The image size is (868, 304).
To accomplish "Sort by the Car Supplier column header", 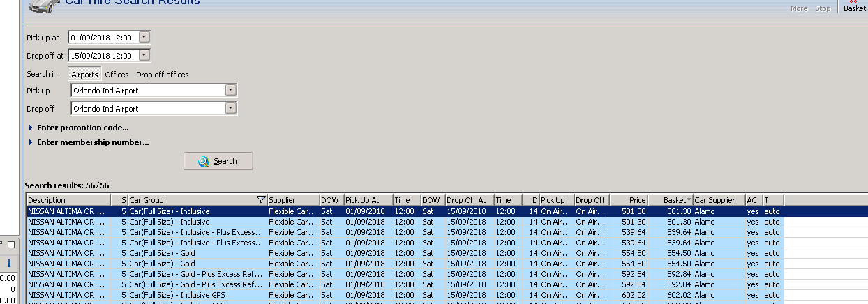I will (x=719, y=200).
